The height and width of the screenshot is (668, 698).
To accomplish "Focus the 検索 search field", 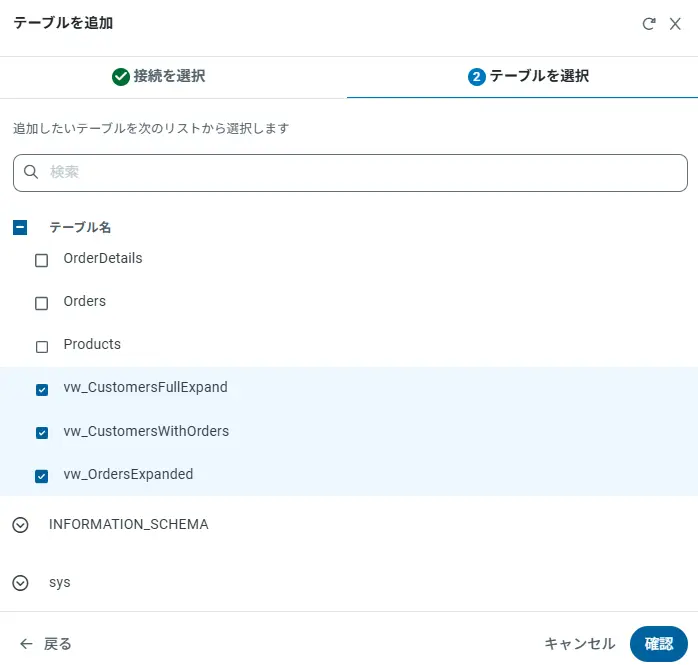I will click(x=360, y=172).
